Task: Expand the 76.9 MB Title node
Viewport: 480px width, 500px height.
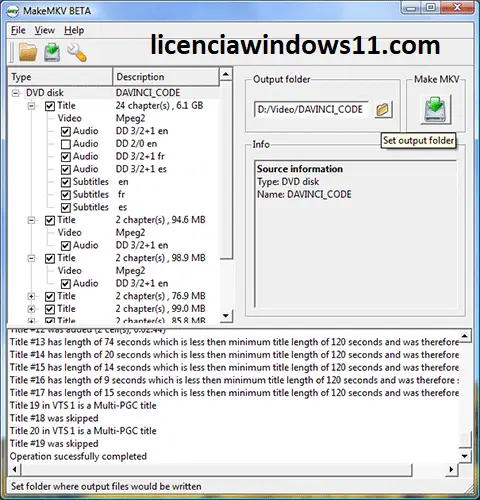Action: pyautogui.click(x=31, y=296)
